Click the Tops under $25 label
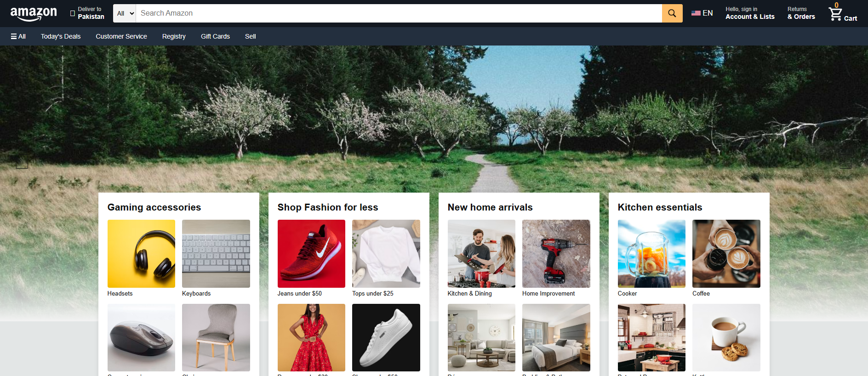Viewport: 868px width, 376px height. click(373, 293)
